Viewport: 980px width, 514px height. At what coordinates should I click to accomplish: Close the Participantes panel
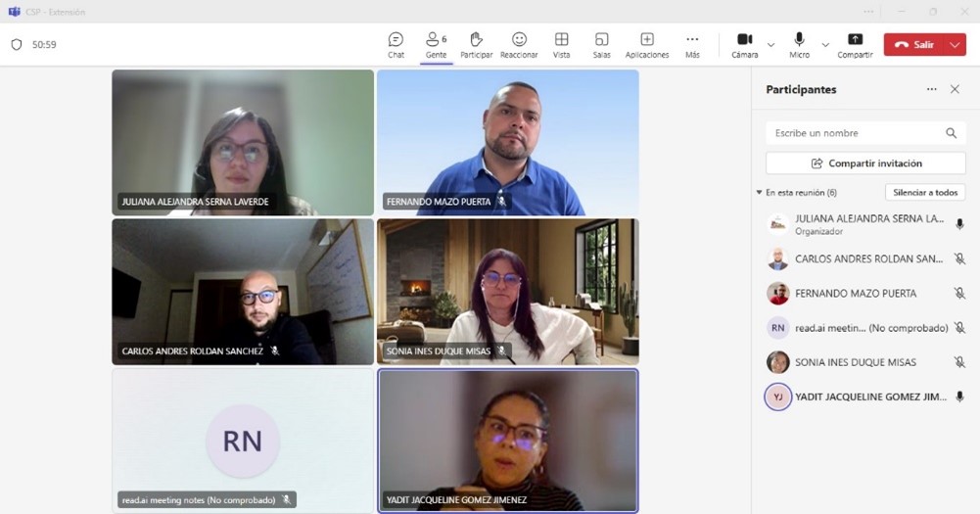coord(955,89)
